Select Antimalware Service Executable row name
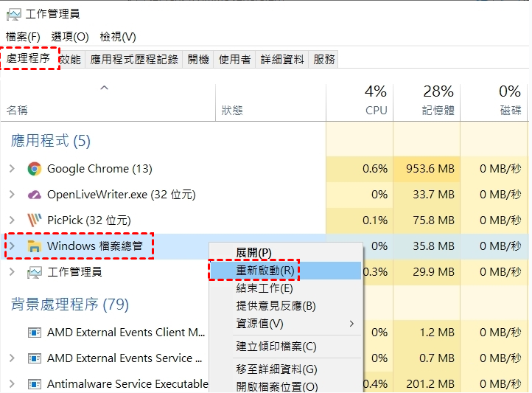Viewport: 532px width, 393px height. tap(127, 384)
